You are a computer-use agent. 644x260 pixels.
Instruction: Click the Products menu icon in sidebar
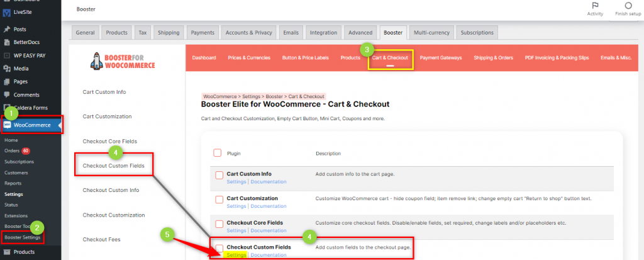(x=6, y=252)
